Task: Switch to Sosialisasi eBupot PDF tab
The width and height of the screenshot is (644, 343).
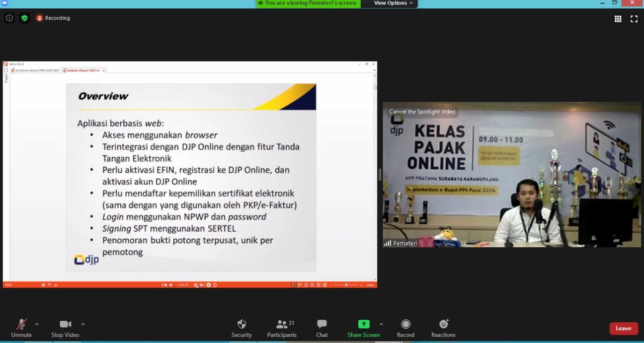Action: [x=37, y=71]
